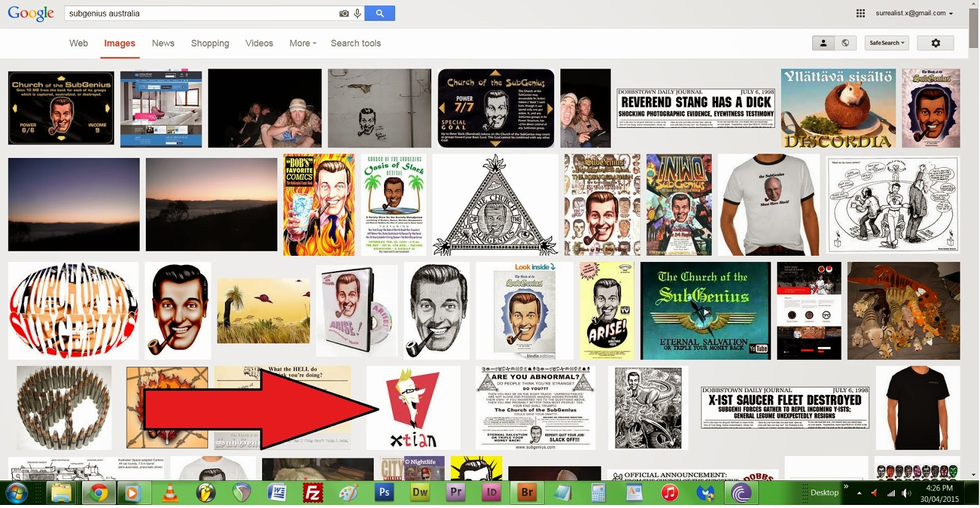Launch VLC media player from taskbar
This screenshot has height=508, width=980.
pos(170,493)
